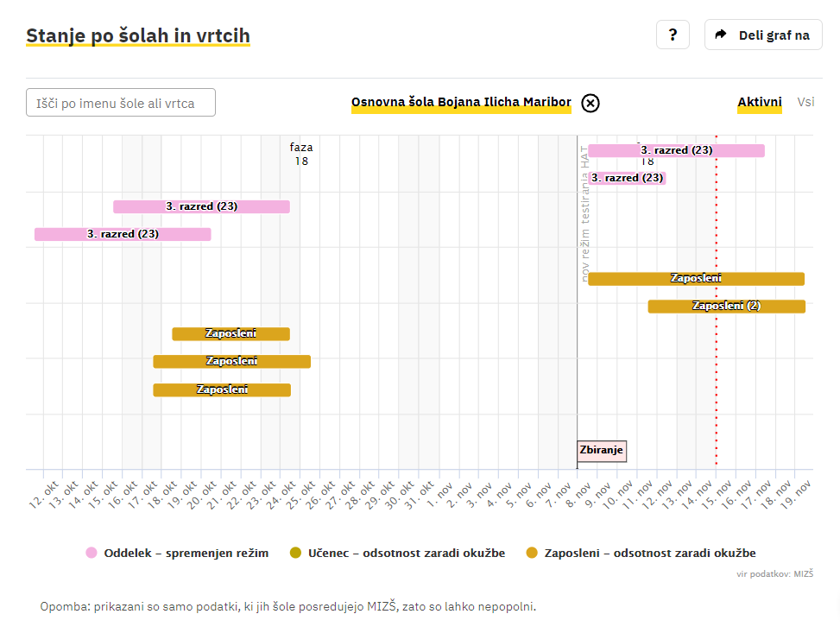Image resolution: width=840 pixels, height=633 pixels.
Task: Click the school search input field
Action: pos(121,103)
